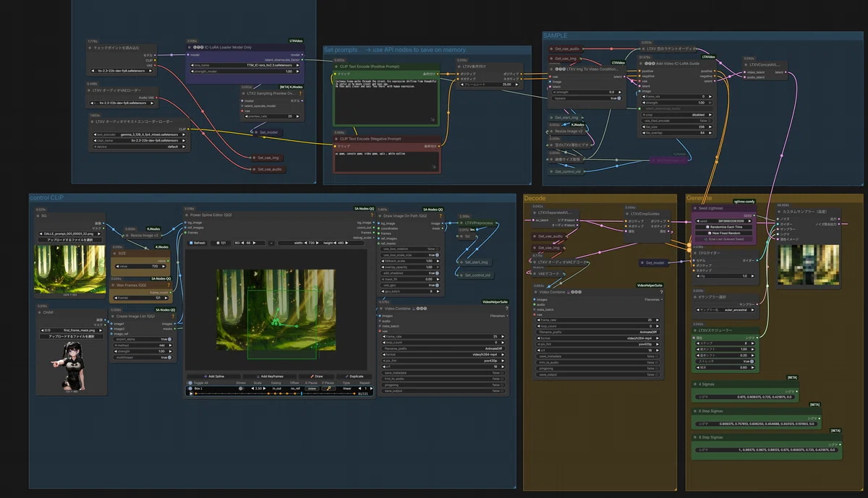The width and height of the screenshot is (868, 498).
Task: Click the Delete button on the Box 1 row
Action: 312,388
